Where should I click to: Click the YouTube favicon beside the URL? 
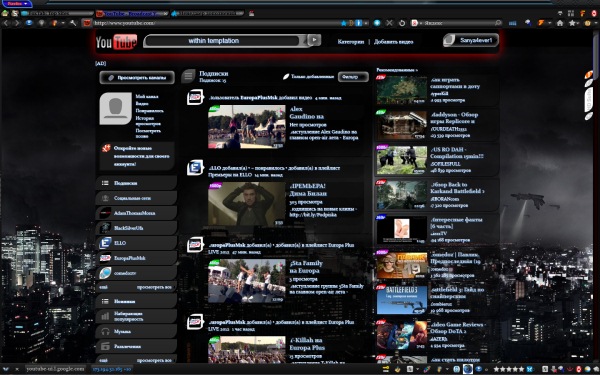(x=87, y=23)
